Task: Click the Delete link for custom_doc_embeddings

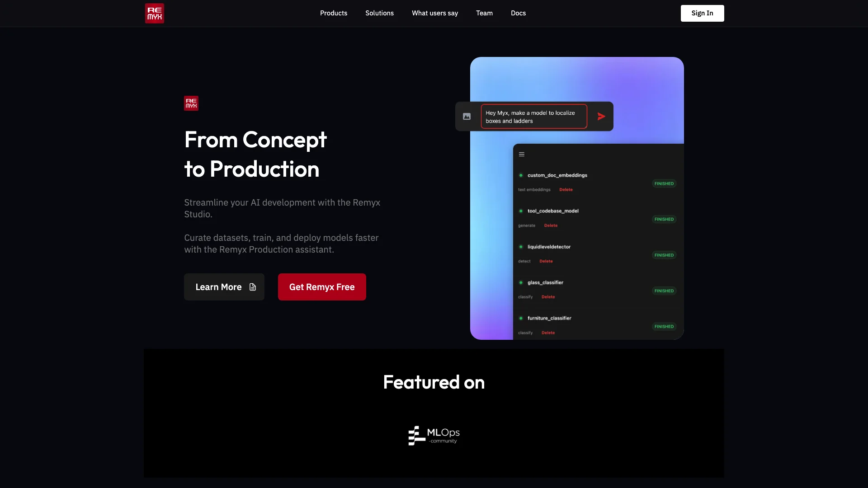Action: point(565,189)
